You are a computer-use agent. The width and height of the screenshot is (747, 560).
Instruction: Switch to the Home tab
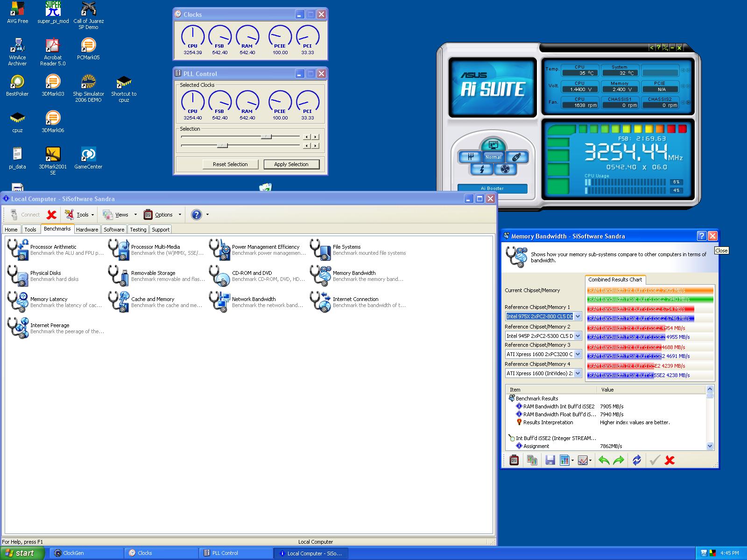(x=11, y=230)
